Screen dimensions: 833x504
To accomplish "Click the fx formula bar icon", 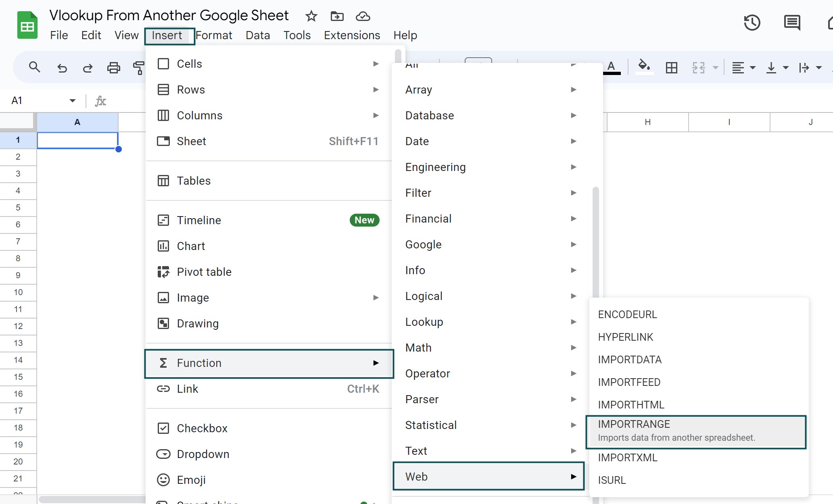I will [100, 101].
